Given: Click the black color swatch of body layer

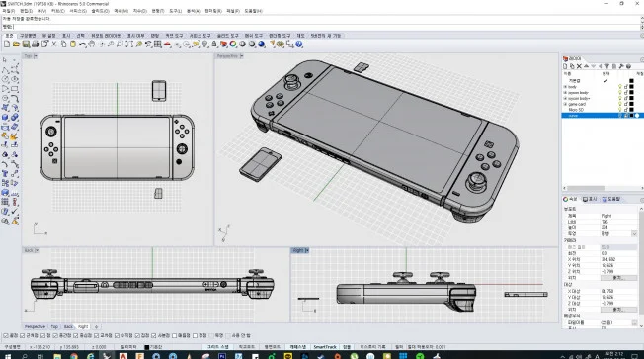Looking at the screenshot, I should pos(632,87).
